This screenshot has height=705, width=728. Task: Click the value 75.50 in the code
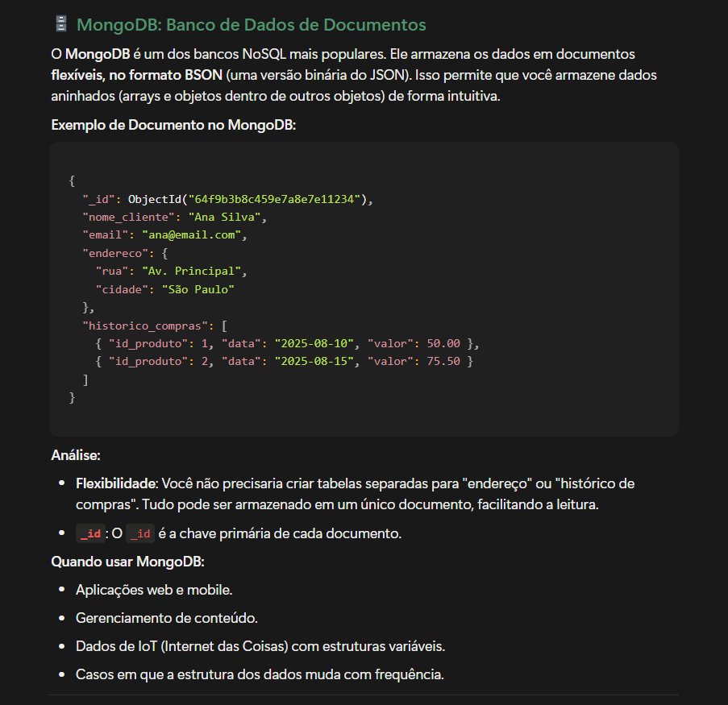(443, 361)
